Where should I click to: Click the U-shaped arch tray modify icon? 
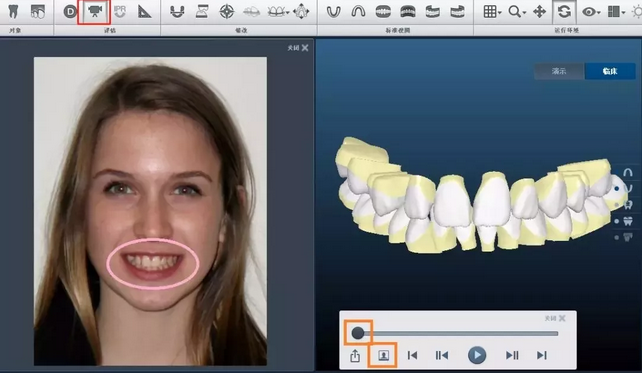(177, 12)
